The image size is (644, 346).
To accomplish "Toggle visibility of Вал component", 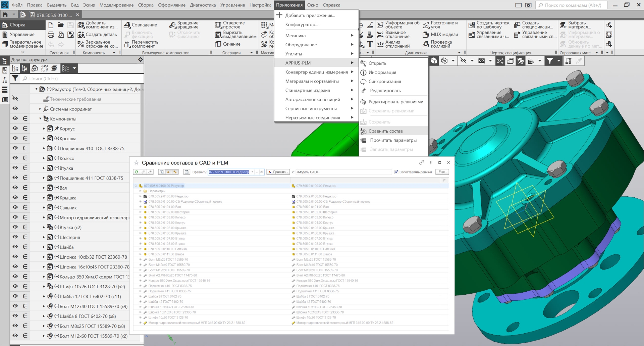I will 15,187.
